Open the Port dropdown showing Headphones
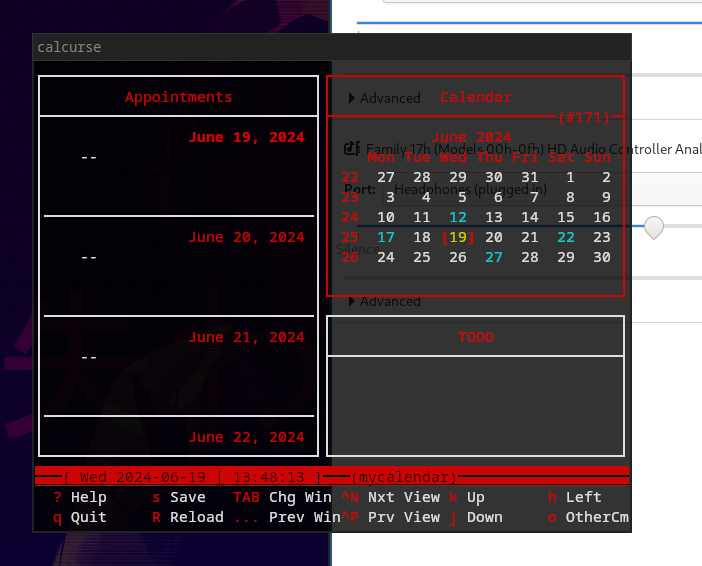702x566 pixels. click(470, 189)
